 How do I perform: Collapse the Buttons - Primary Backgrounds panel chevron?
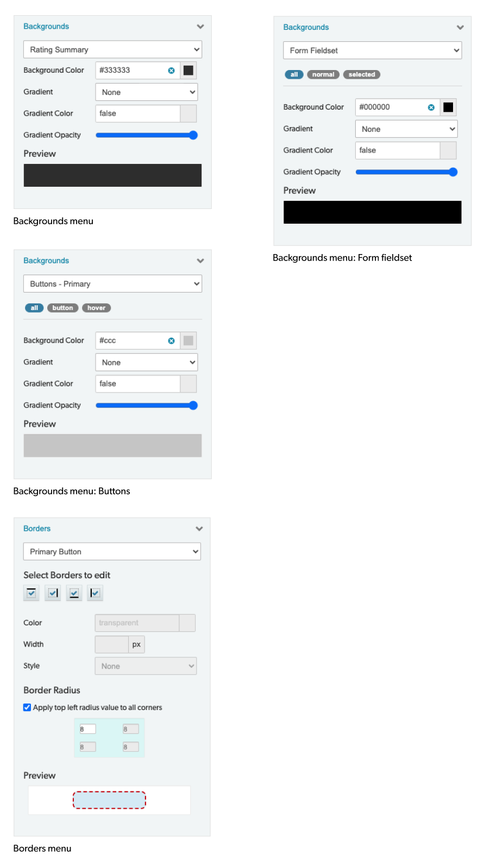pos(200,261)
